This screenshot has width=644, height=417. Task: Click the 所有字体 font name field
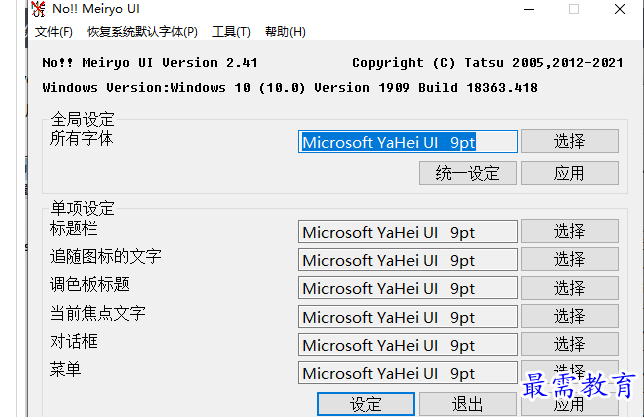pos(408,142)
